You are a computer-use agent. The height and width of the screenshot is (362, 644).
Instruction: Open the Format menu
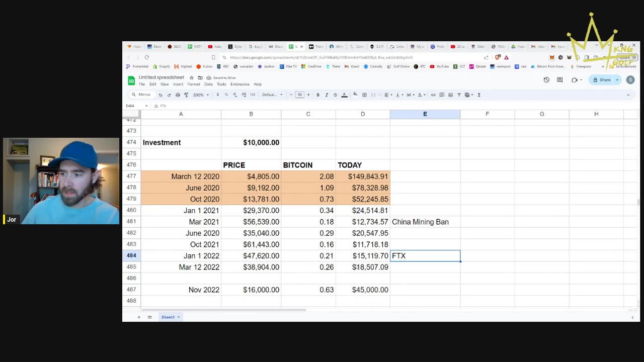click(194, 84)
